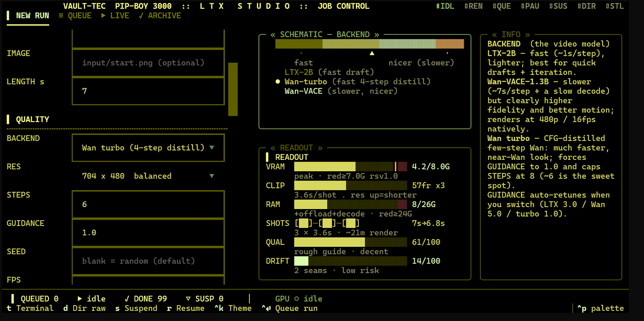Image resolution: width=644 pixels, height=321 pixels.
Task: Click the VRAM usage bar
Action: click(x=351, y=167)
